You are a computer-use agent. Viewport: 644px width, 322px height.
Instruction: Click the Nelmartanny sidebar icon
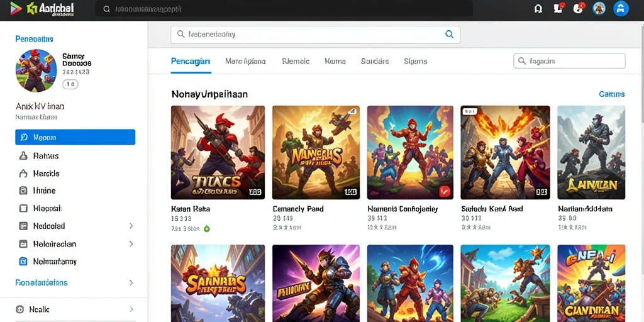[23, 261]
